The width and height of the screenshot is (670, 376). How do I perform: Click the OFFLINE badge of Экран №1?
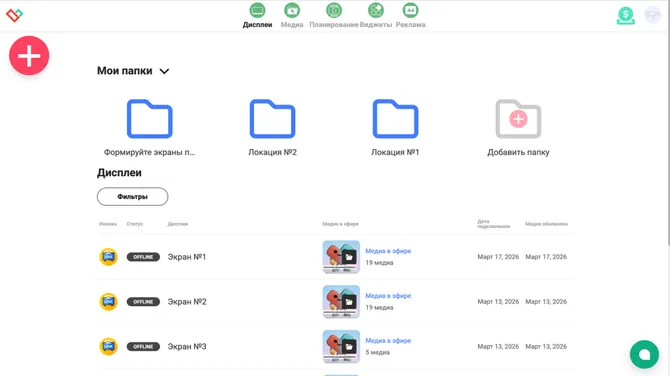point(143,257)
